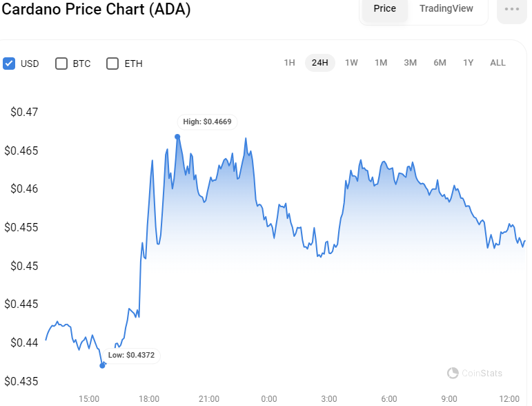Choose the 6M time range
This screenshot has height=406, width=532.
pos(440,63)
